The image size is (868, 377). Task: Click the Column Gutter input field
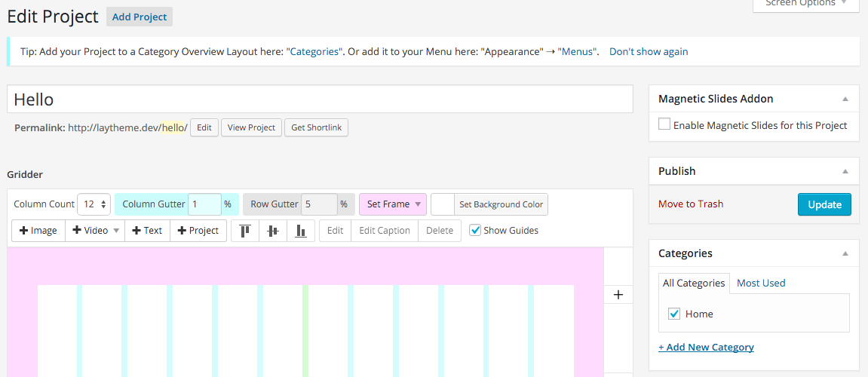(x=204, y=204)
